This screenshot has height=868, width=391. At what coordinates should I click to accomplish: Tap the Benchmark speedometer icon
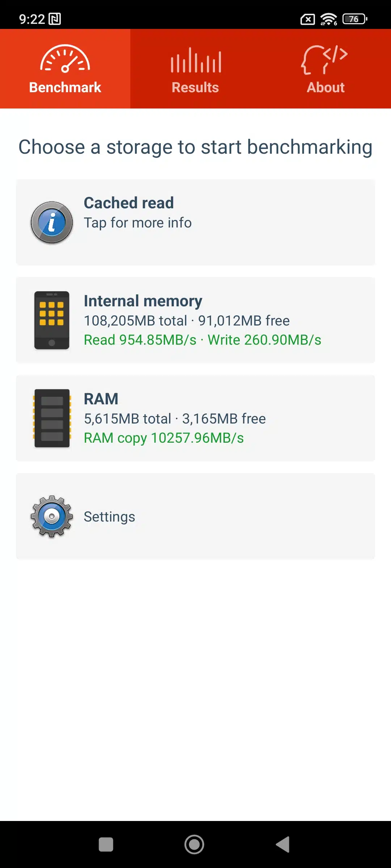(x=65, y=59)
